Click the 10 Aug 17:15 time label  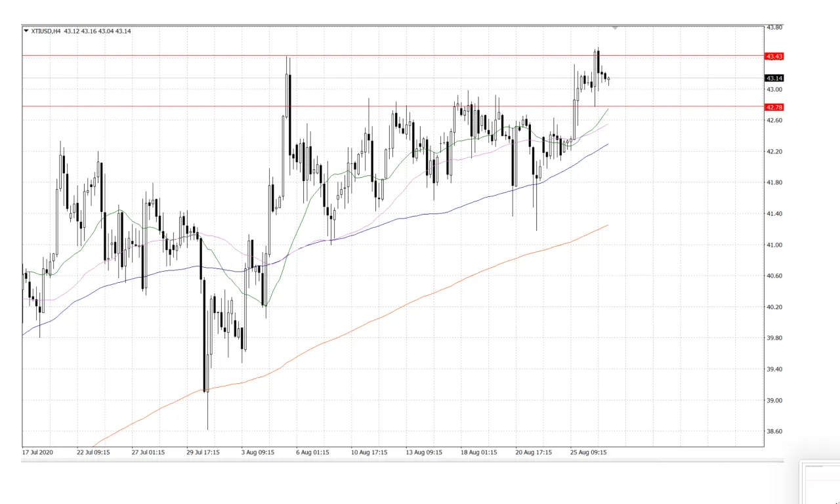coord(367,452)
